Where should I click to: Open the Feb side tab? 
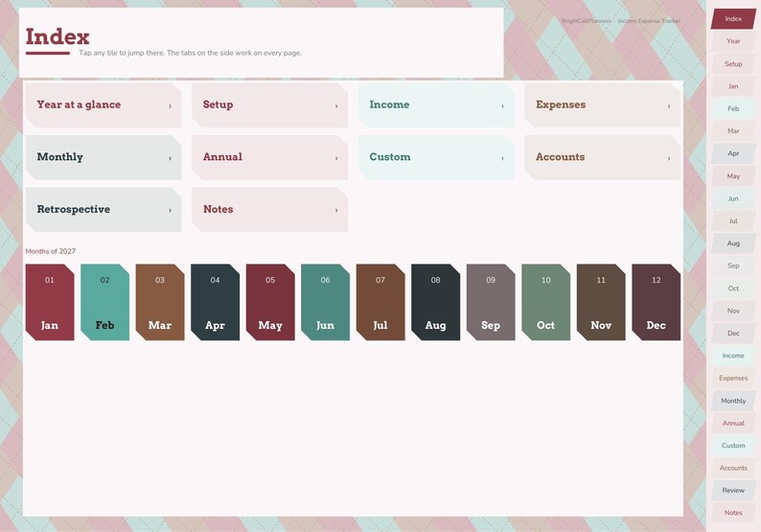733,108
